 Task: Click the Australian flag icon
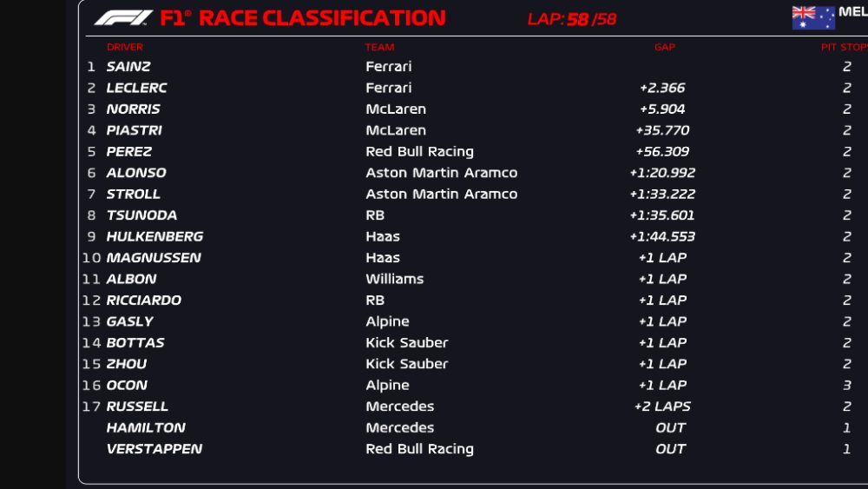click(813, 17)
